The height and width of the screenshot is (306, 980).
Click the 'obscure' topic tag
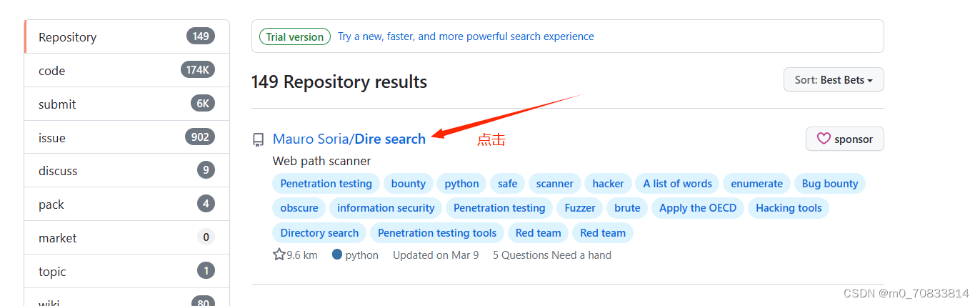(x=299, y=207)
